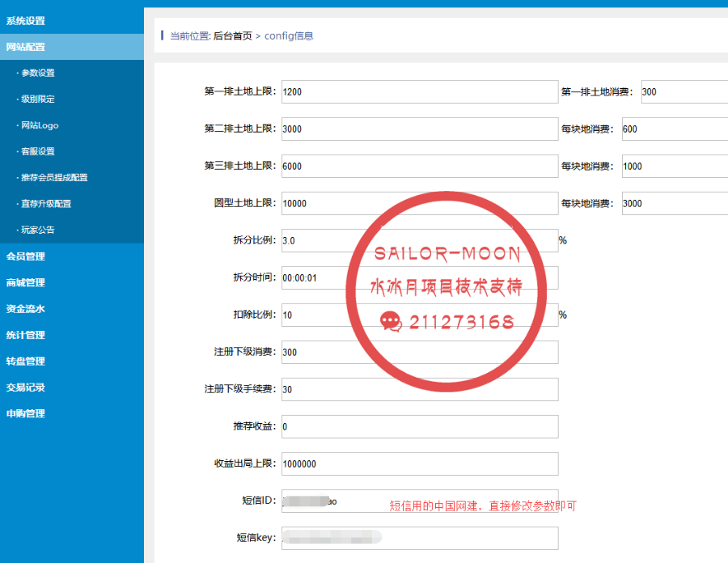The width and height of the screenshot is (728, 563).
Task: Open the 玩家公告 submenu item
Action: coord(38,230)
